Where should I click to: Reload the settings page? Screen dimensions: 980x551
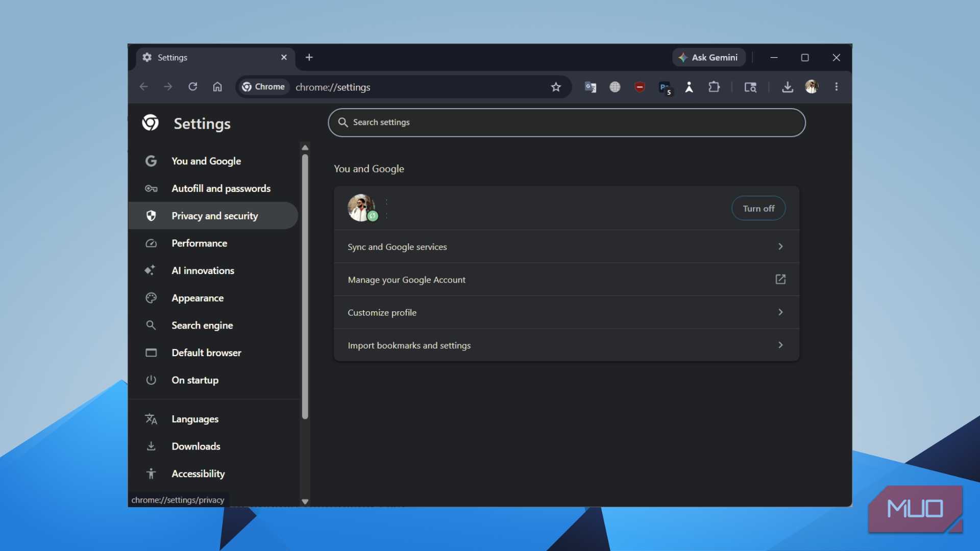click(x=192, y=87)
